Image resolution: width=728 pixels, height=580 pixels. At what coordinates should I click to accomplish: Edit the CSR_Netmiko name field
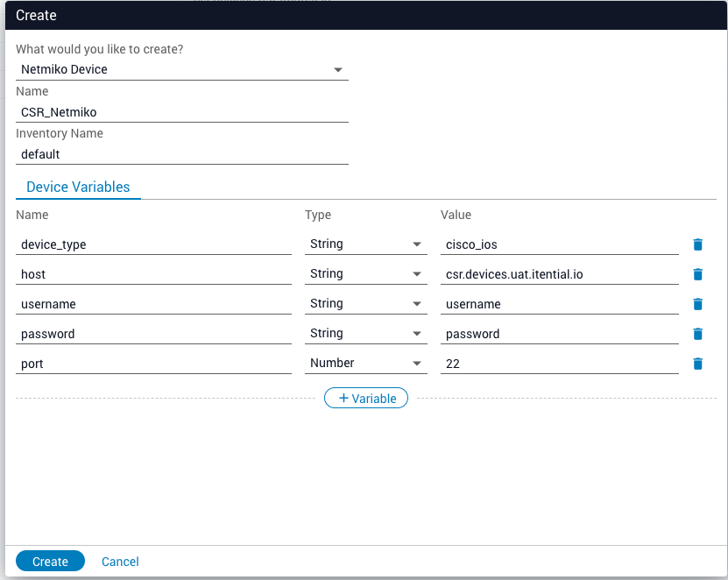coord(181,112)
